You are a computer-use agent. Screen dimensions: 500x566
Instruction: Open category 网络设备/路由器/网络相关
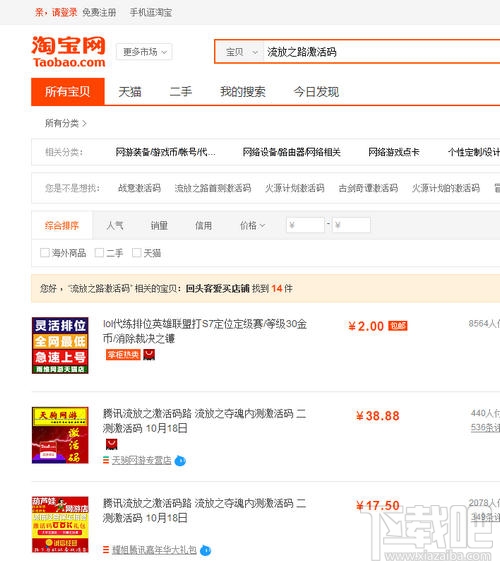(291, 152)
